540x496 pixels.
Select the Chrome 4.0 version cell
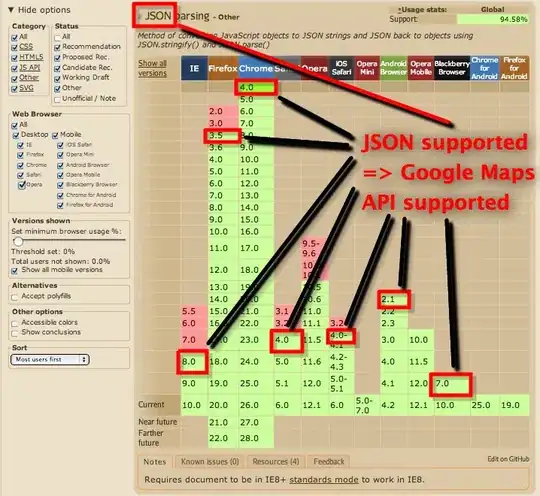tap(256, 87)
